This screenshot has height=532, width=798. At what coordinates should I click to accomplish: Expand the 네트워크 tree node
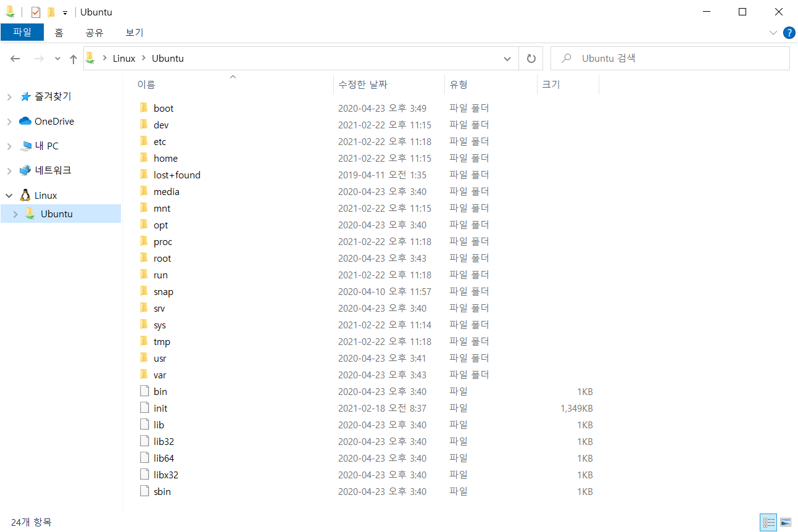click(x=9, y=170)
